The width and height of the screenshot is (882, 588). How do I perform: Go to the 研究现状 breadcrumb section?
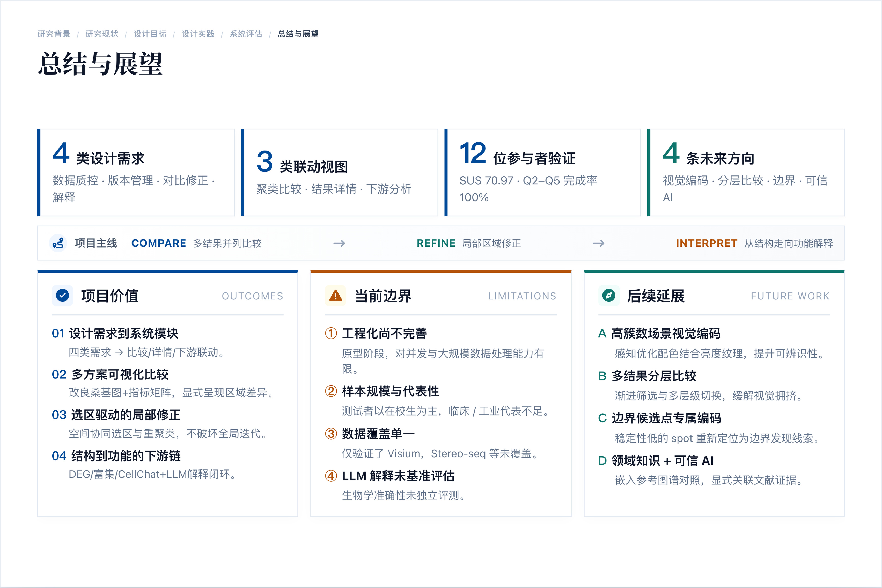[102, 34]
